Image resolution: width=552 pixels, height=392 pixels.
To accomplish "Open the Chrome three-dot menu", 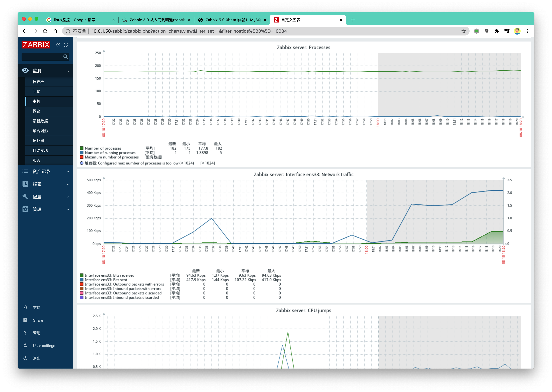I will (x=527, y=31).
